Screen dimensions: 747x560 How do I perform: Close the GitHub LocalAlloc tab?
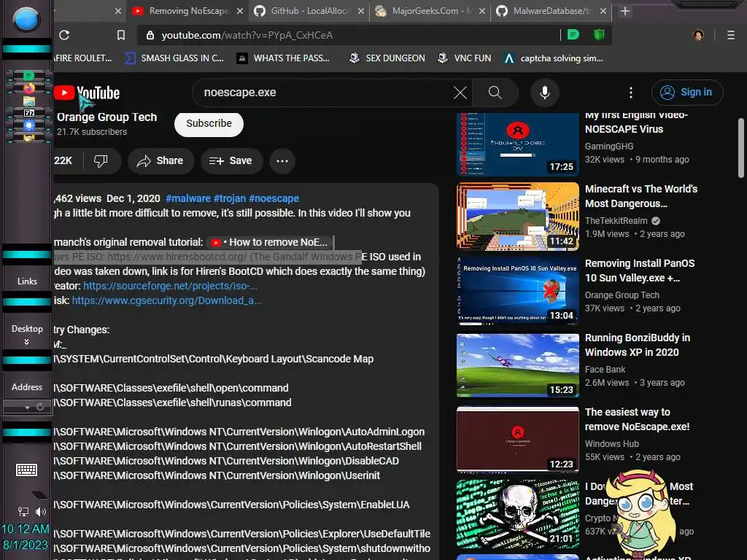(361, 11)
